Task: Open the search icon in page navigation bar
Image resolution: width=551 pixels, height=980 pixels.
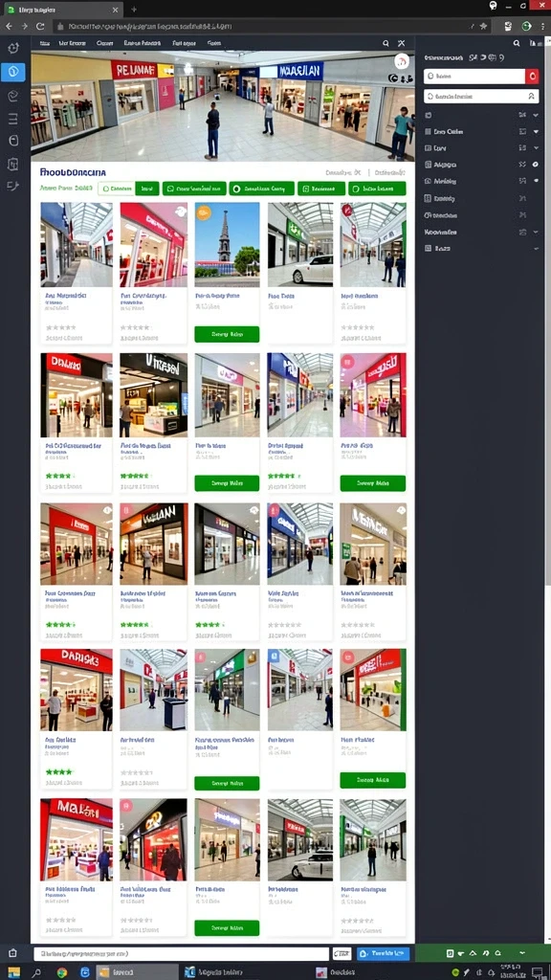Action: pos(386,43)
